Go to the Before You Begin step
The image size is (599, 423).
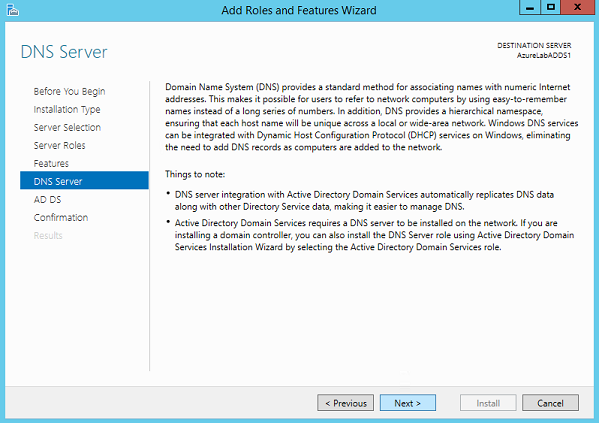(x=69, y=91)
